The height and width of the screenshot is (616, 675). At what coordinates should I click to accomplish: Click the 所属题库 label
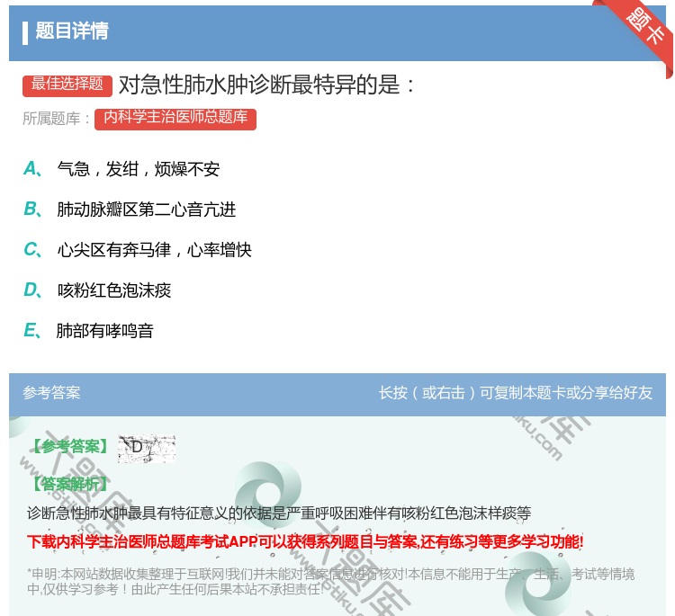point(56,119)
